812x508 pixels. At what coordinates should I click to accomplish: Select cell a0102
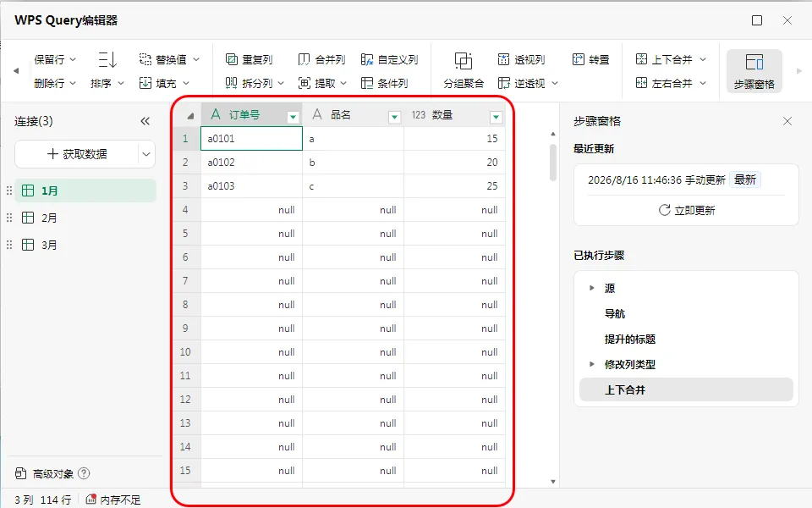tap(251, 163)
